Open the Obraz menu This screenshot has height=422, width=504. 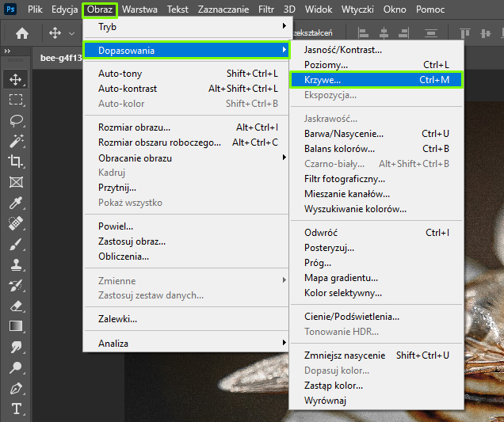click(100, 10)
